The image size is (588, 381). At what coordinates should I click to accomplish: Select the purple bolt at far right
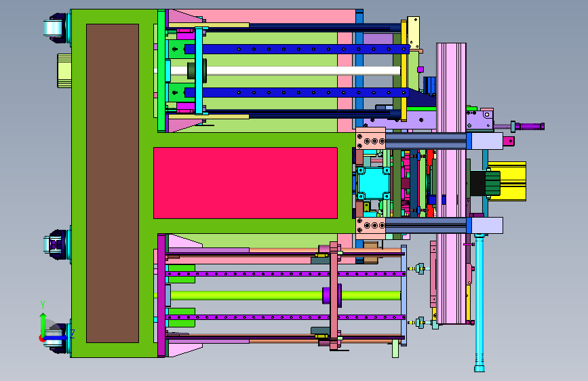(528, 126)
